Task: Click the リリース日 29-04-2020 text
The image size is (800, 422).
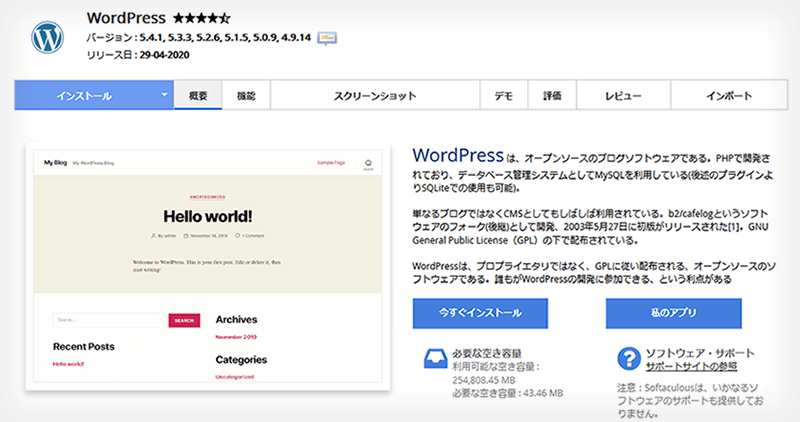Action: click(138, 55)
